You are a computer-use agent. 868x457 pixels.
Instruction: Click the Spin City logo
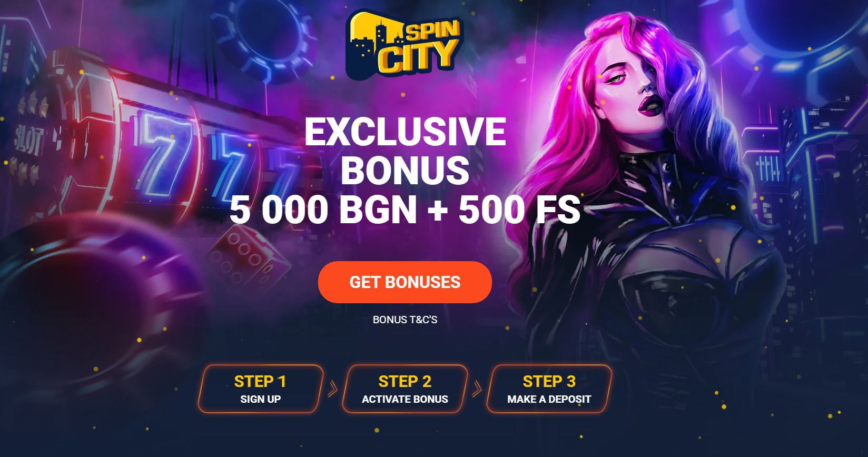tap(405, 45)
